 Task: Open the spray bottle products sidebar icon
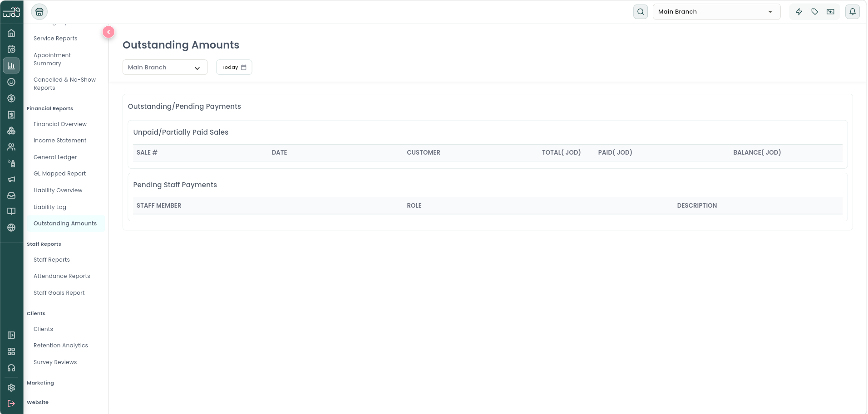pos(11,163)
